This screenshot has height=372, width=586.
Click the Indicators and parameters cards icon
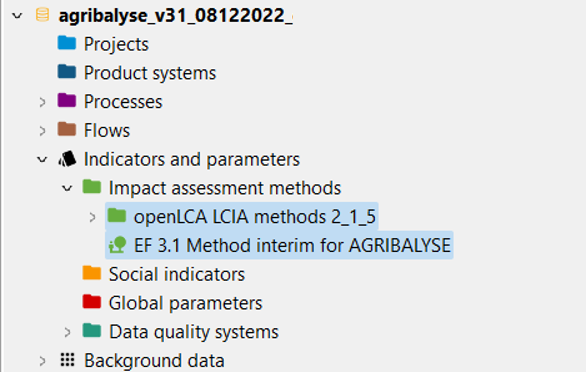67,159
